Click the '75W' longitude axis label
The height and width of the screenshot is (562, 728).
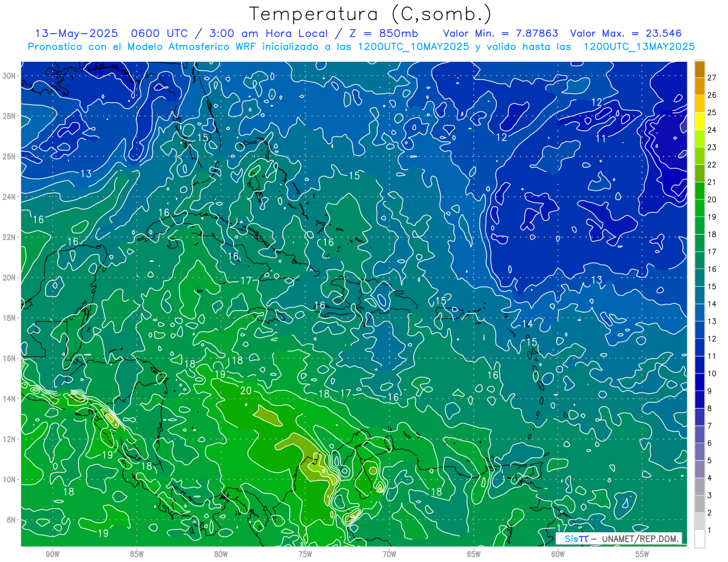point(305,554)
